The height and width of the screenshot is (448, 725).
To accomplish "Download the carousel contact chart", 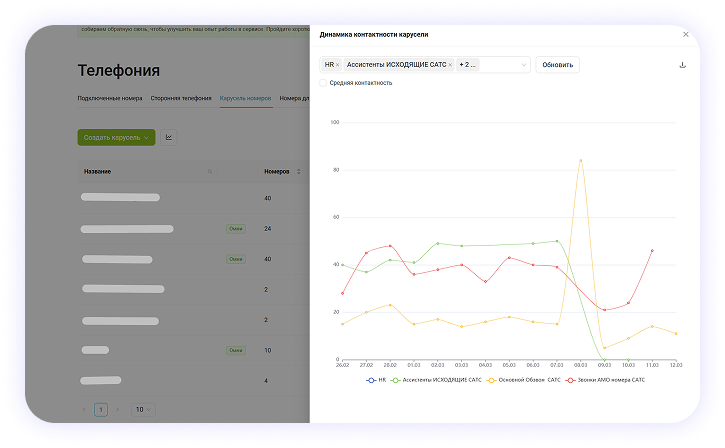I will (x=682, y=65).
